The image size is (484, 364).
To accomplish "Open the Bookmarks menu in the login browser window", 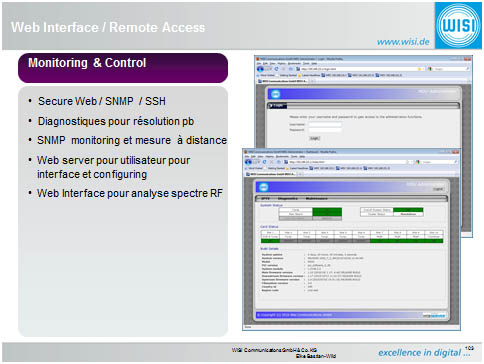I will pos(294,63).
